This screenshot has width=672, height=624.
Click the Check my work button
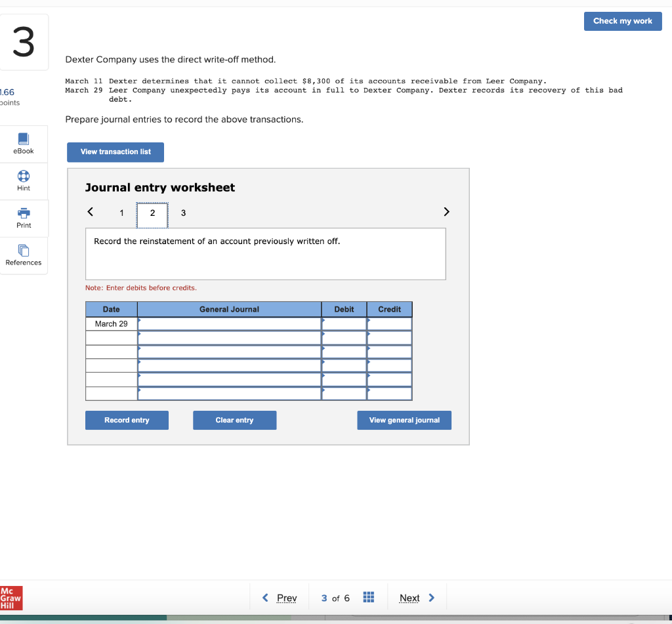click(623, 21)
